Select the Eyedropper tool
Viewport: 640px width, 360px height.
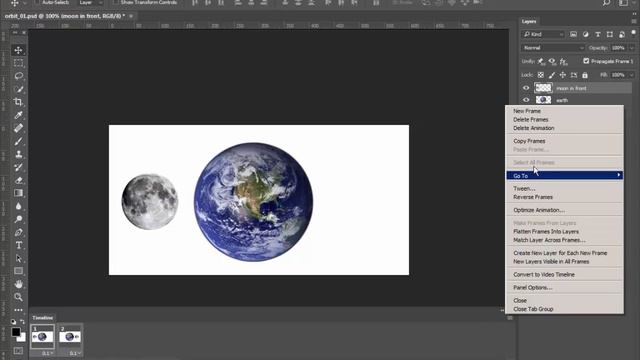(x=18, y=115)
